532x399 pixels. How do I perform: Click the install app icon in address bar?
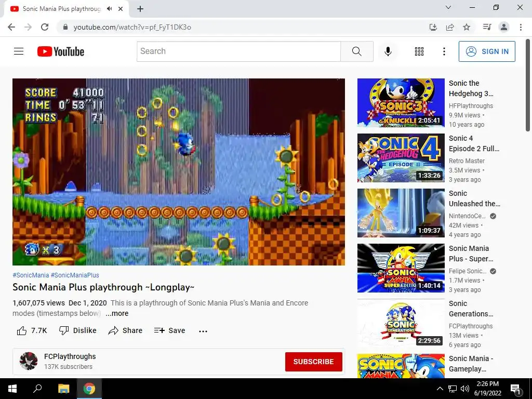[433, 27]
